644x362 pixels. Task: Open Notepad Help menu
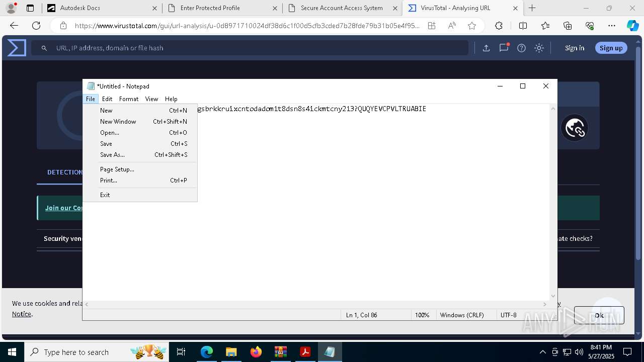171,99
